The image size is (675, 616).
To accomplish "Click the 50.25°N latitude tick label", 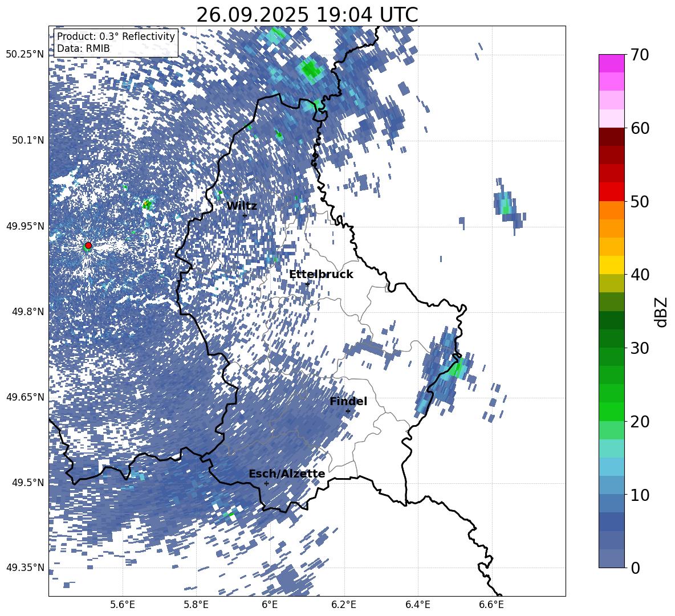I will pyautogui.click(x=25, y=55).
